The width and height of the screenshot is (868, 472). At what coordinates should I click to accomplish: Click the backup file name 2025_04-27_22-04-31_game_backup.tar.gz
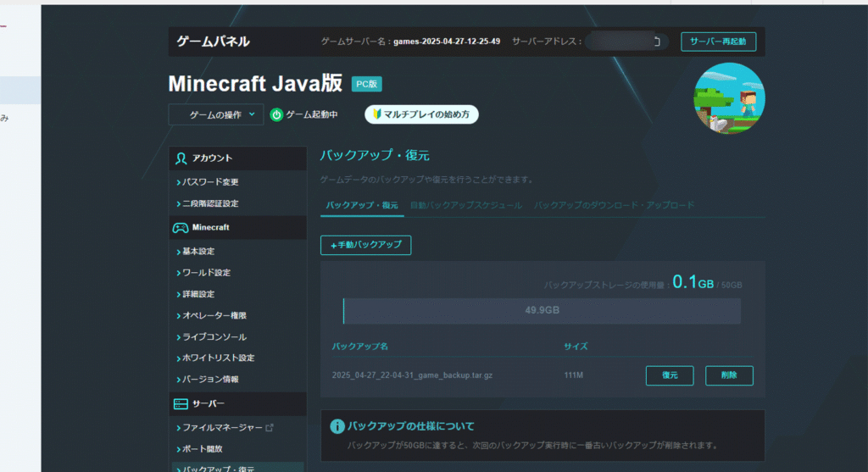point(412,375)
